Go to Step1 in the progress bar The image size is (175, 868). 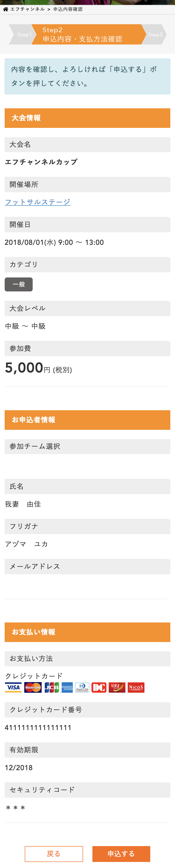click(x=24, y=35)
